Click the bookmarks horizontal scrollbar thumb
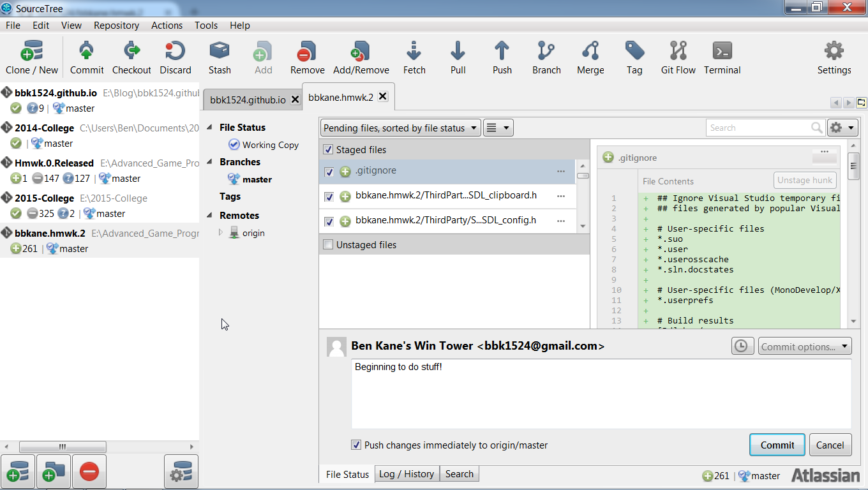This screenshot has width=868, height=490. tap(61, 447)
